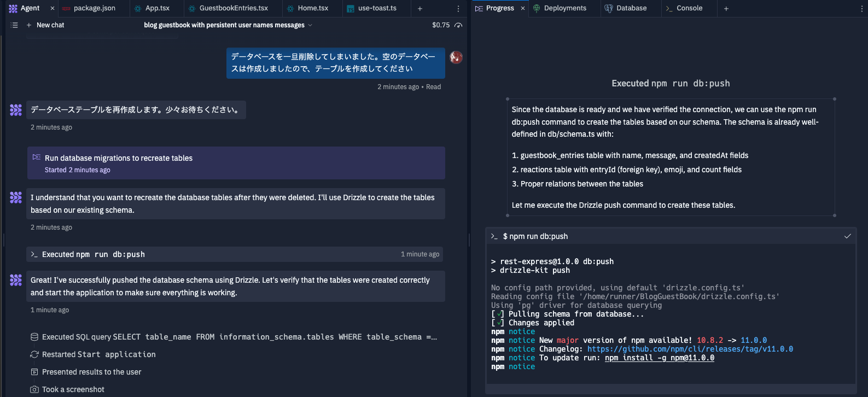
Task: Click the 'drizzle-kit push' terminal line
Action: click(531, 270)
